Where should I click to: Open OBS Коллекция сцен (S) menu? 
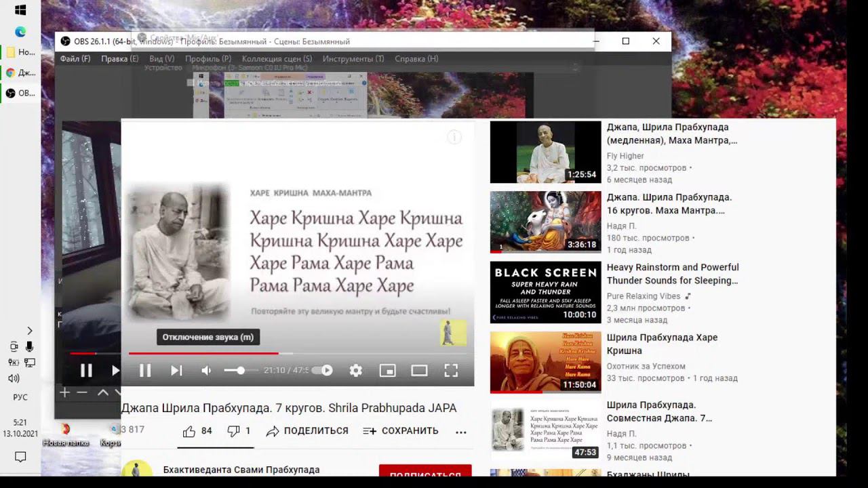coord(277,59)
